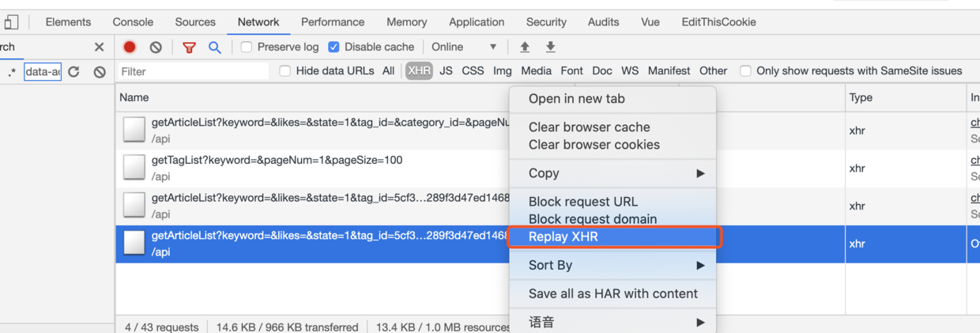
Task: Click the red record network log button
Action: [x=130, y=47]
